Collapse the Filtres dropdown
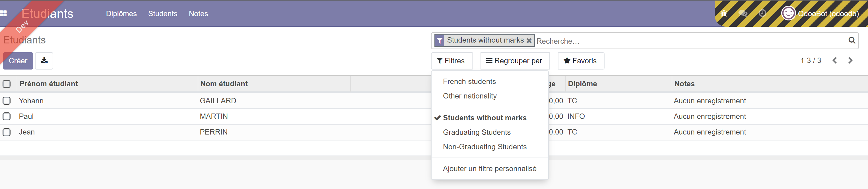Screen dimensions: 868x189 click(x=451, y=61)
